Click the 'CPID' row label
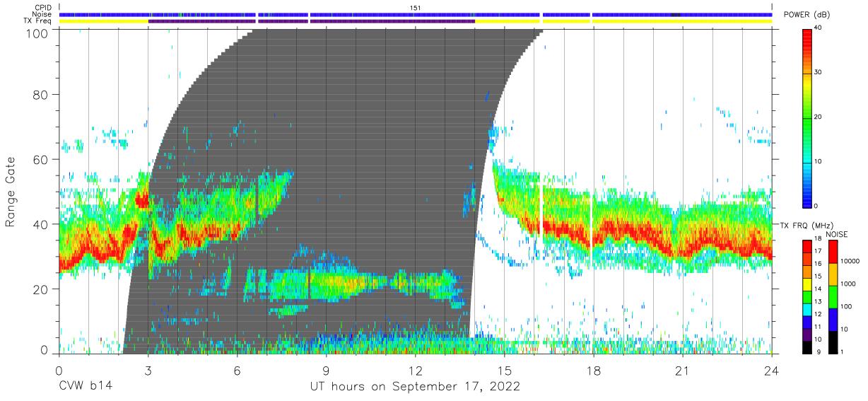This screenshot has height=401, width=868. tap(42, 8)
